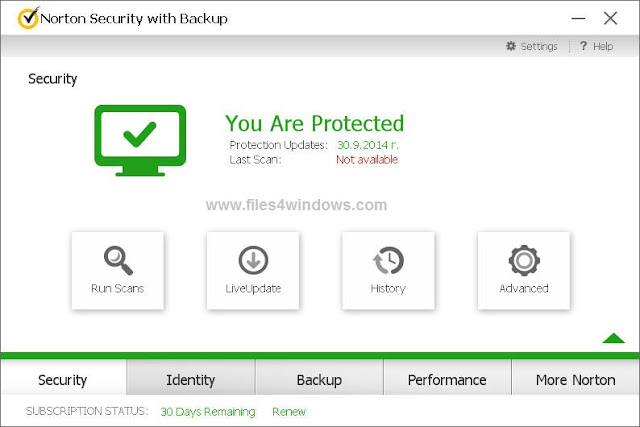Click the Protection Updates date
This screenshot has width=640, height=427.
[368, 145]
